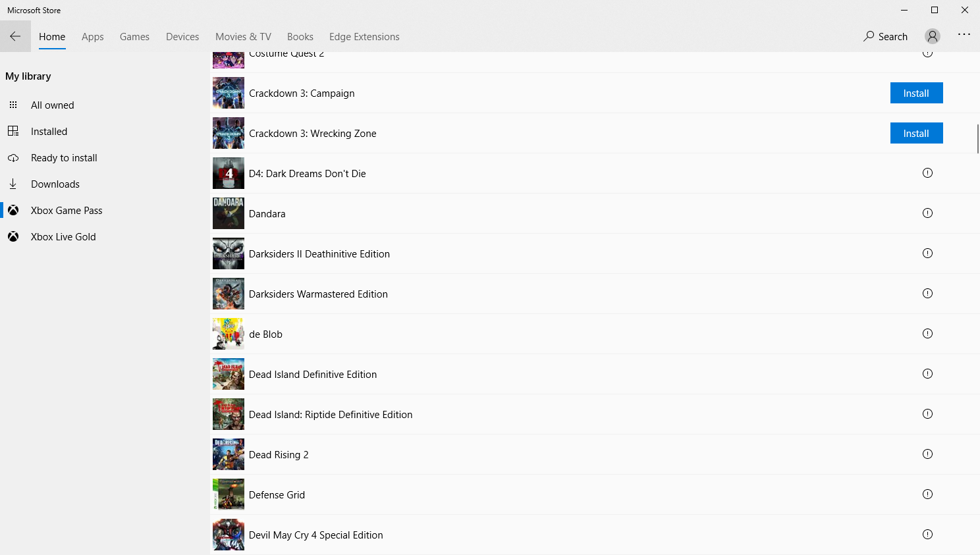Open Darksiders II Deathinitive Edition thumbnail
This screenshot has height=555, width=980.
tap(229, 253)
